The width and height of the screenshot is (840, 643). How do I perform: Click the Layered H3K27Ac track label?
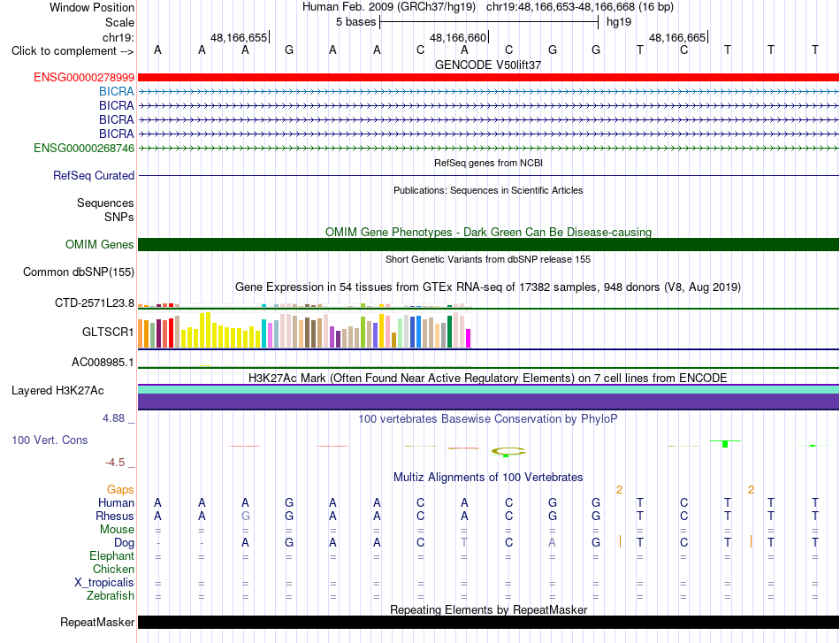click(x=57, y=390)
